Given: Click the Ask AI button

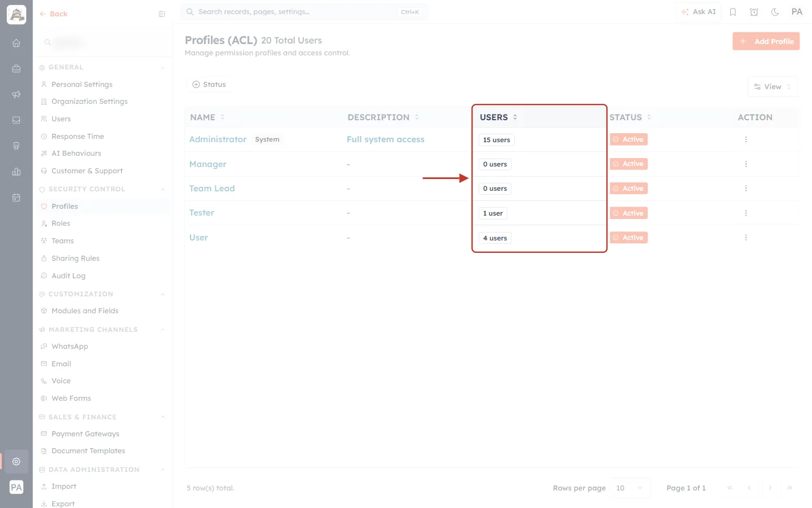Looking at the screenshot, I should (698, 12).
